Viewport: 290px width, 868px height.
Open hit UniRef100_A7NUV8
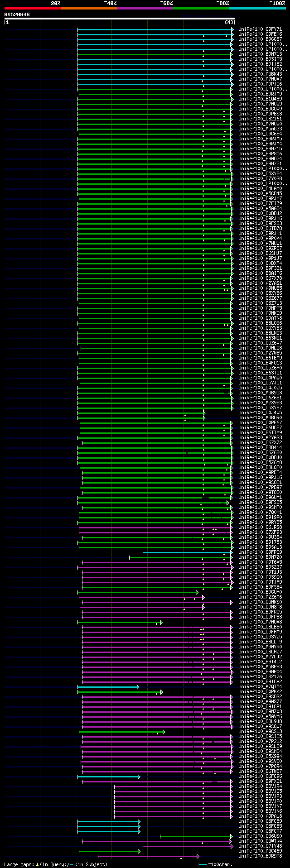[260, 622]
